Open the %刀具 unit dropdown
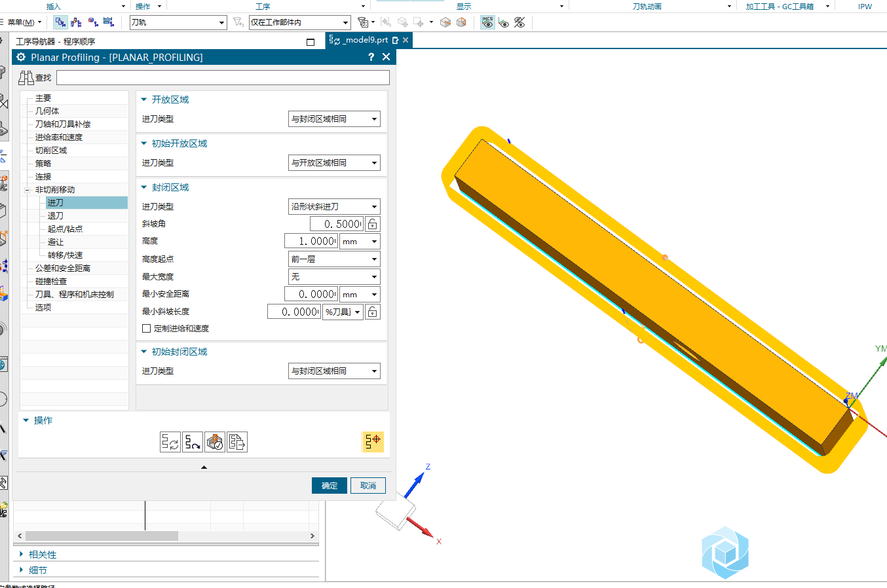 click(x=343, y=312)
